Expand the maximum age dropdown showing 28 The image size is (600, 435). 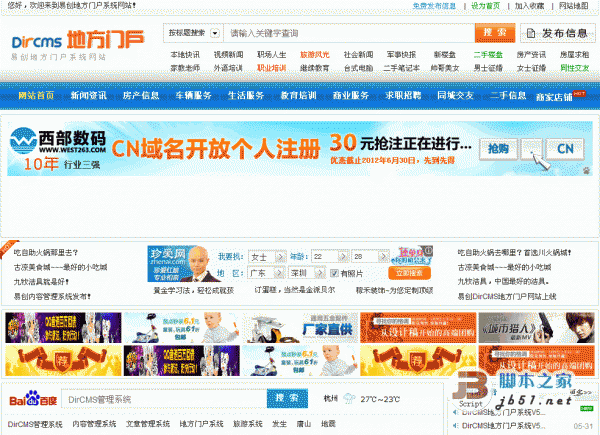click(383, 256)
